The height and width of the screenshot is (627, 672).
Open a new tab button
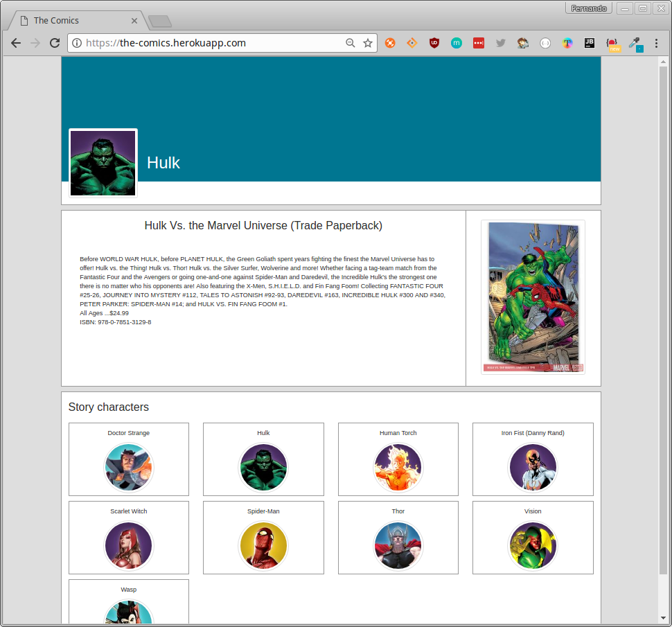tap(160, 21)
